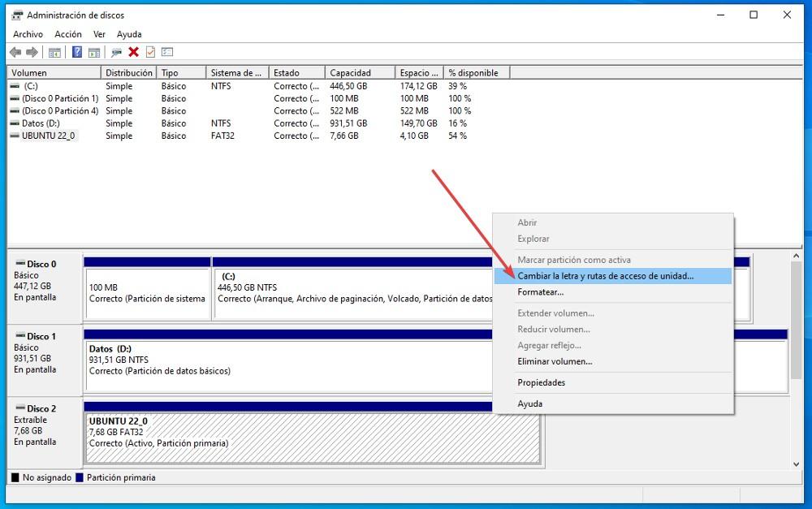Choose Cambiar la letra y rutas de acceso

click(604, 276)
